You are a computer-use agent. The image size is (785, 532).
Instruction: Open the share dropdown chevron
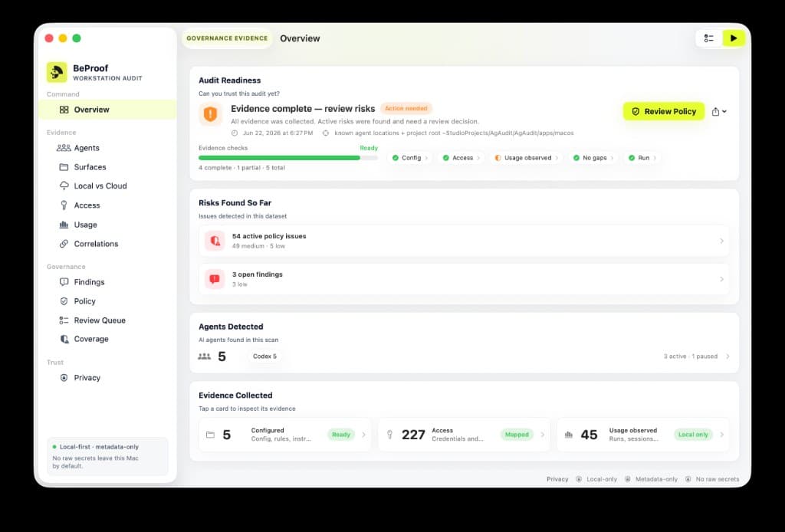tap(724, 112)
